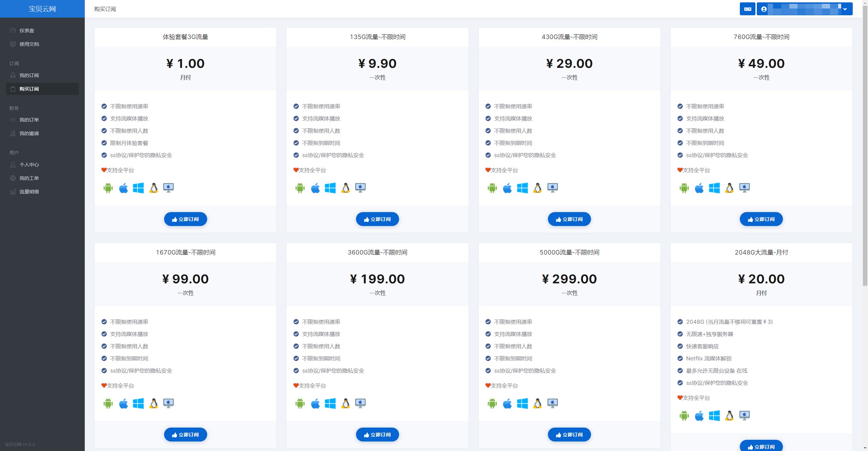Click the Linux penguin icon in 760G流量 card
The width and height of the screenshot is (868, 451).
click(729, 188)
